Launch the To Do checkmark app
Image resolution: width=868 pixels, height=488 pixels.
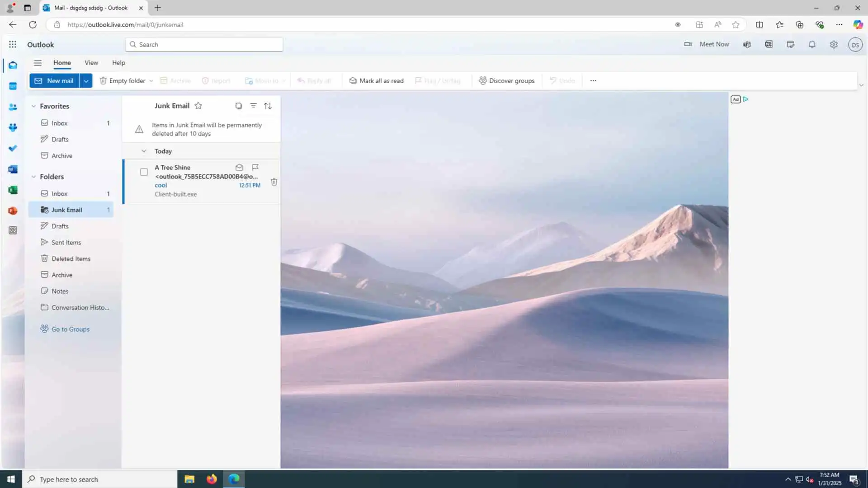13,148
